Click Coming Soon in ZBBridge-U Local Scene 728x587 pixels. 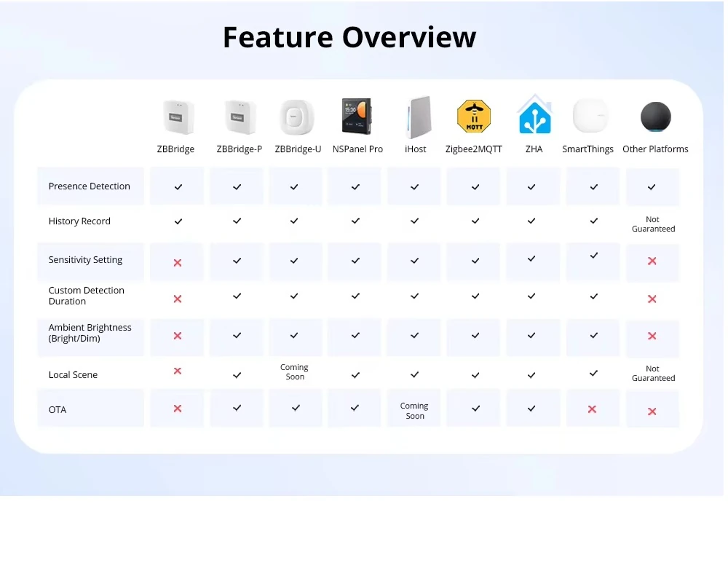pyautogui.click(x=294, y=372)
